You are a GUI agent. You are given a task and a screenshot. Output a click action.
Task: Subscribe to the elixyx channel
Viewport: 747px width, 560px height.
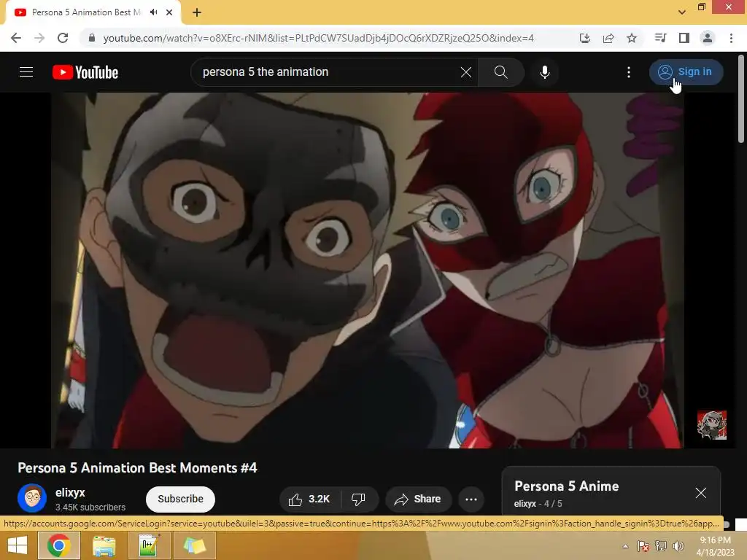point(181,499)
